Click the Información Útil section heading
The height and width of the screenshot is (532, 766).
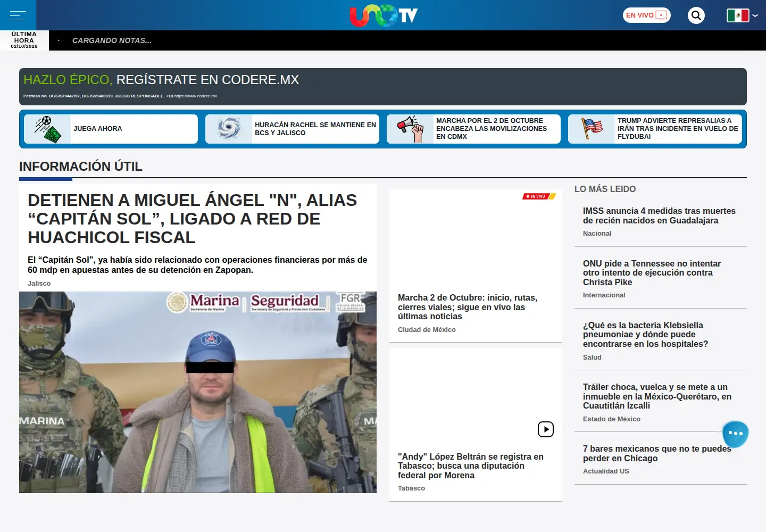tap(81, 167)
